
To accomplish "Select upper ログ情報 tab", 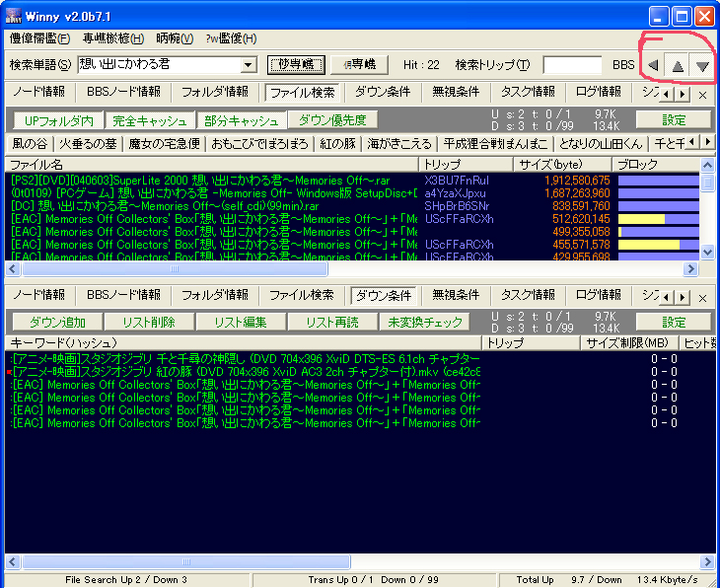I will pyautogui.click(x=599, y=92).
